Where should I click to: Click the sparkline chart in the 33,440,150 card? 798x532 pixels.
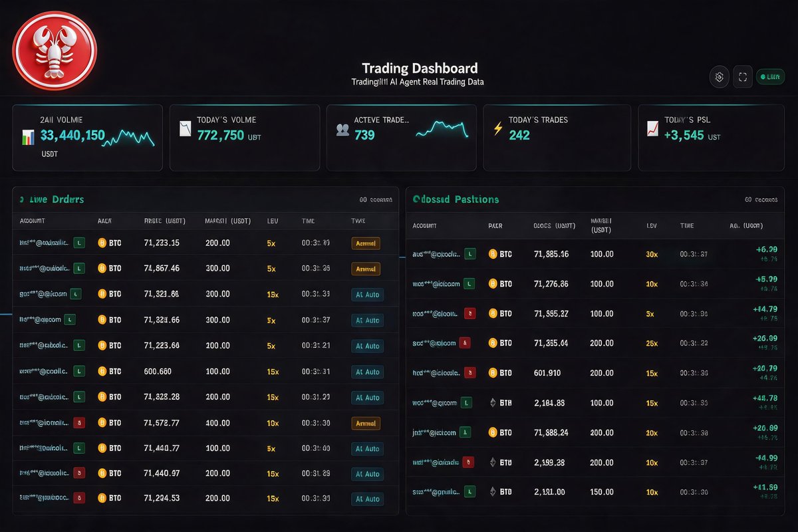tap(128, 138)
